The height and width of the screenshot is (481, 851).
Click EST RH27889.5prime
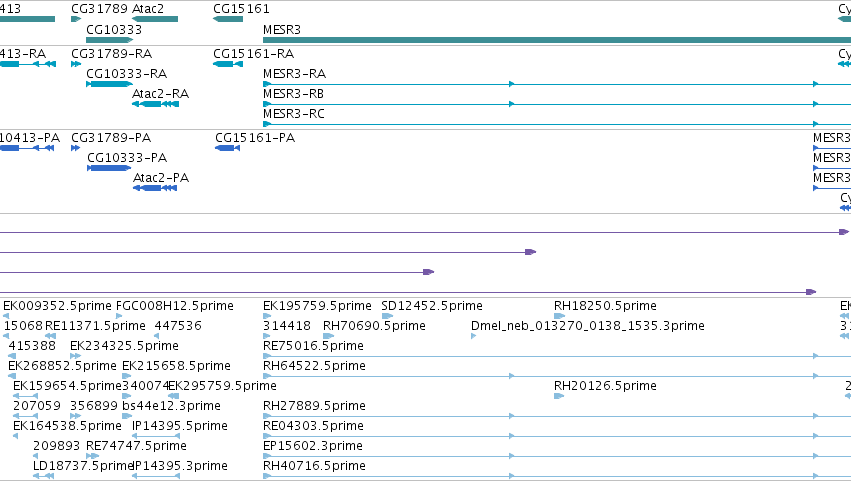(x=314, y=407)
